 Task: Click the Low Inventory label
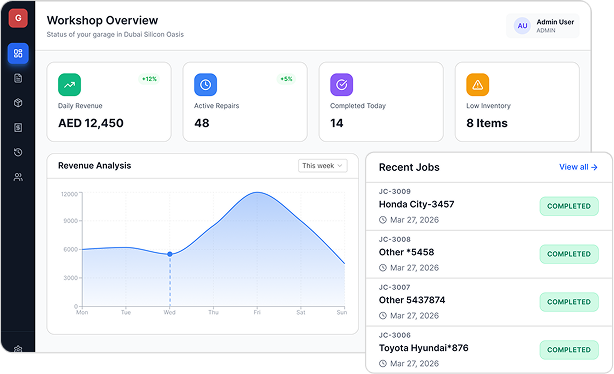[x=488, y=106]
